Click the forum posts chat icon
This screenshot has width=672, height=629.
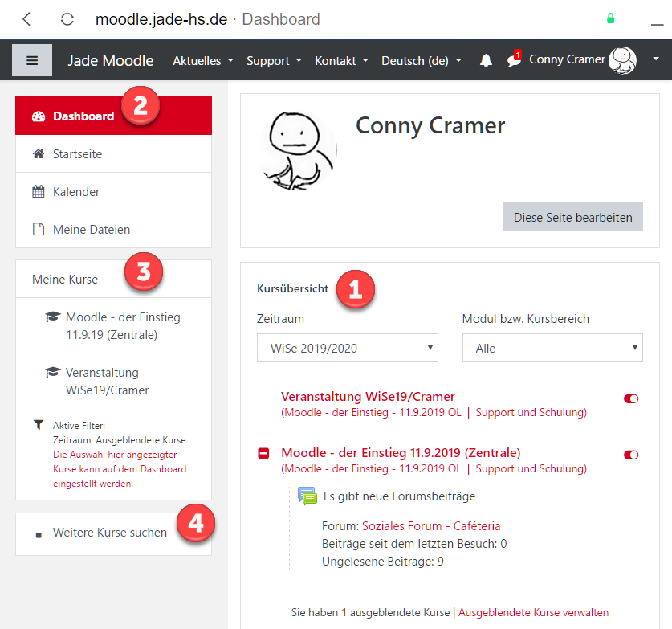pos(307,496)
